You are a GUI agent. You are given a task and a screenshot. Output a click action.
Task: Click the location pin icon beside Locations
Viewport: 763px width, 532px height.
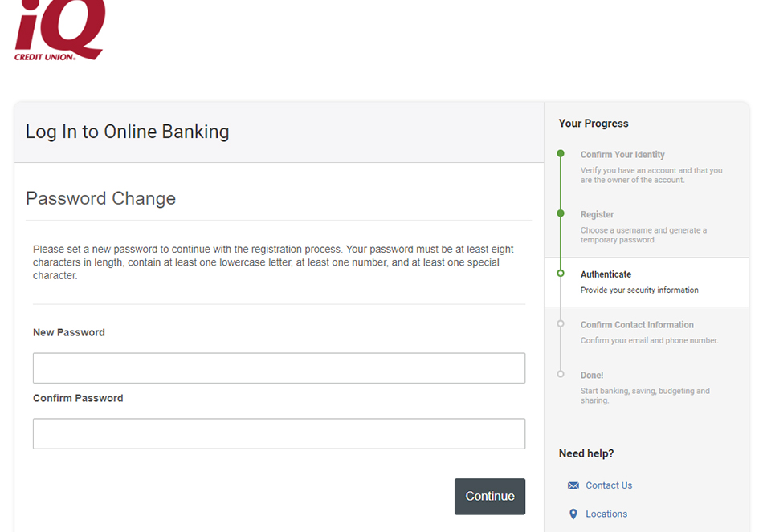(573, 514)
